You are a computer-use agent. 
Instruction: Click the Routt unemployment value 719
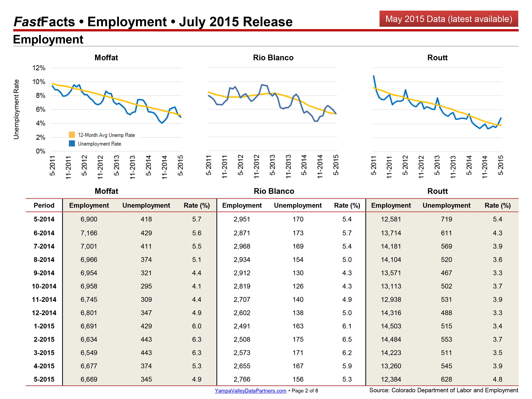[x=447, y=219]
